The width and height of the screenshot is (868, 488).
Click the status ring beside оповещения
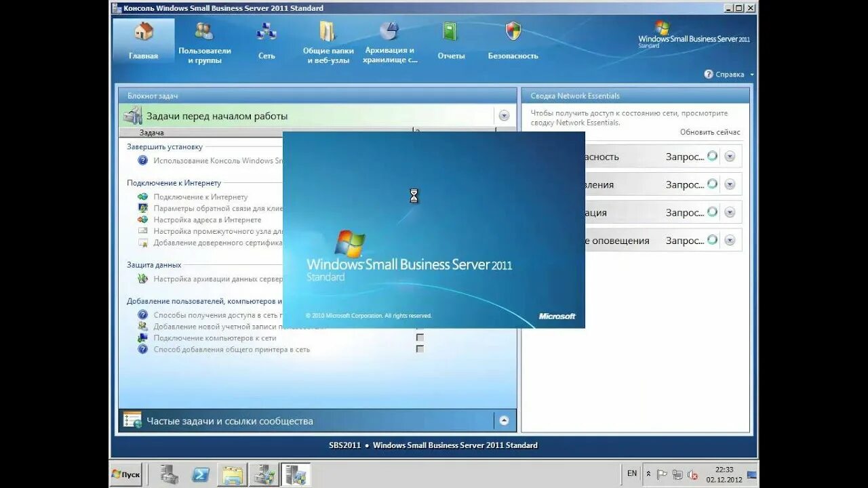coord(712,239)
